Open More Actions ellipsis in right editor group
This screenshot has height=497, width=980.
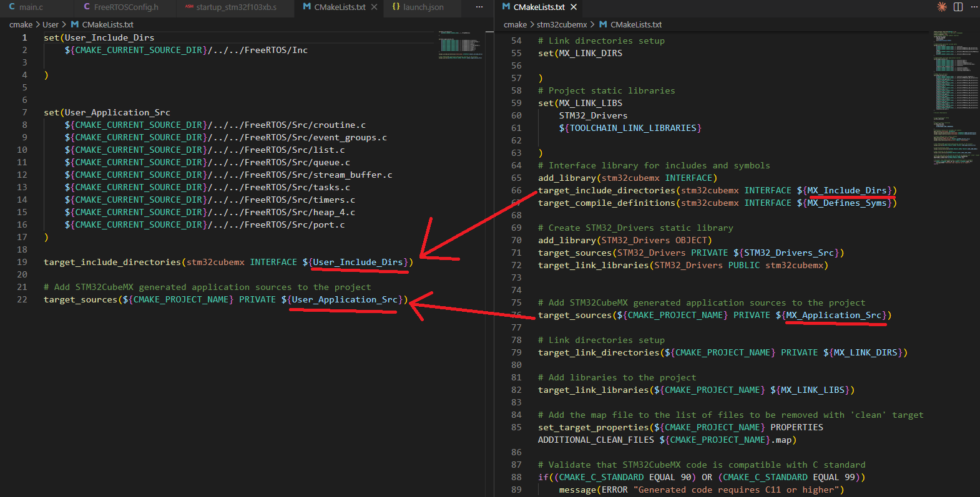974,7
